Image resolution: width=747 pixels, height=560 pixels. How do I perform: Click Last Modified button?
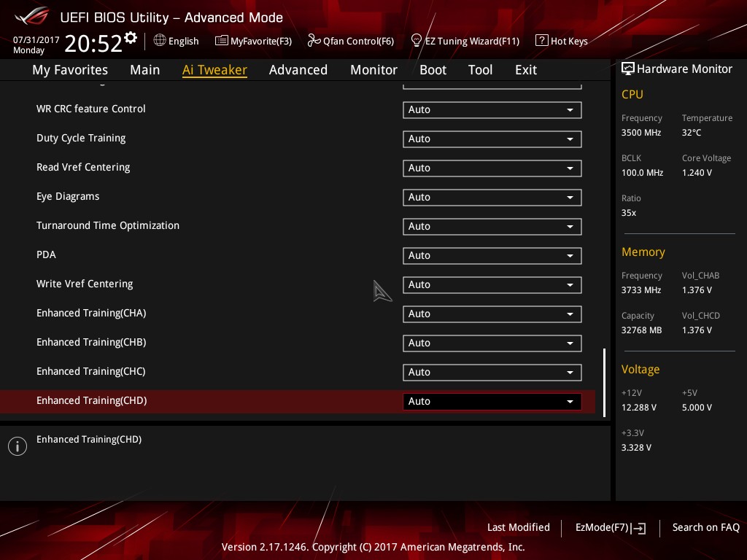point(519,527)
